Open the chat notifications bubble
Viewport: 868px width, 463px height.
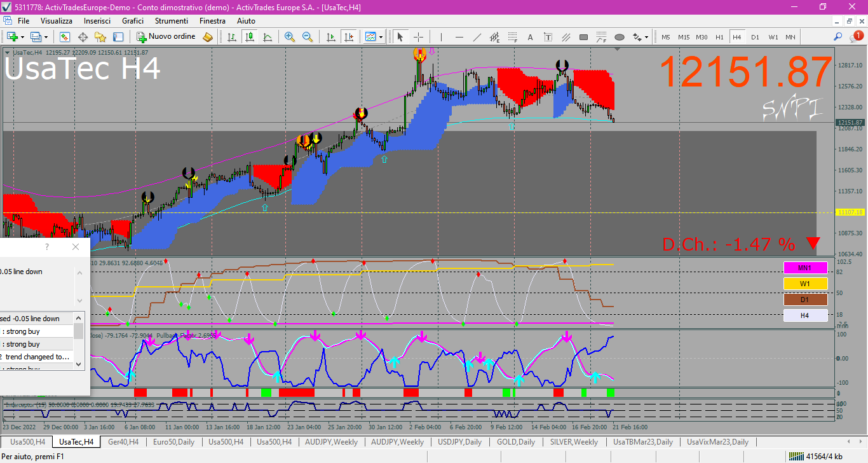856,37
